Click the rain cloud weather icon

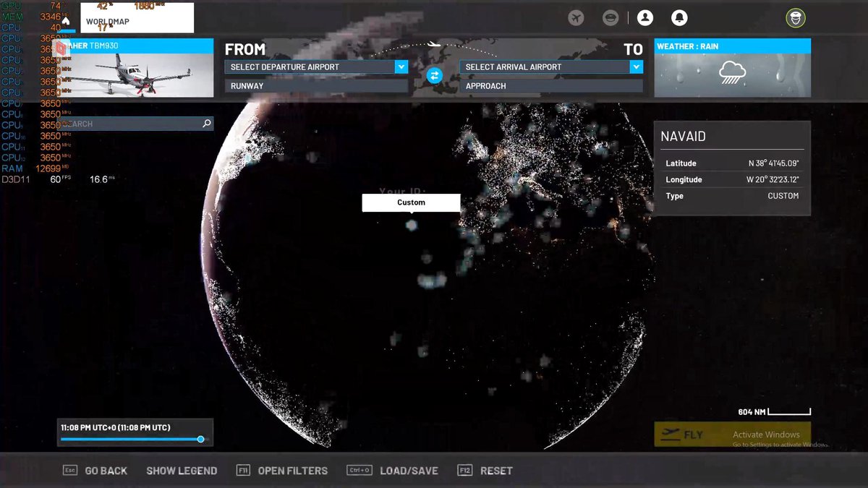pos(732,72)
